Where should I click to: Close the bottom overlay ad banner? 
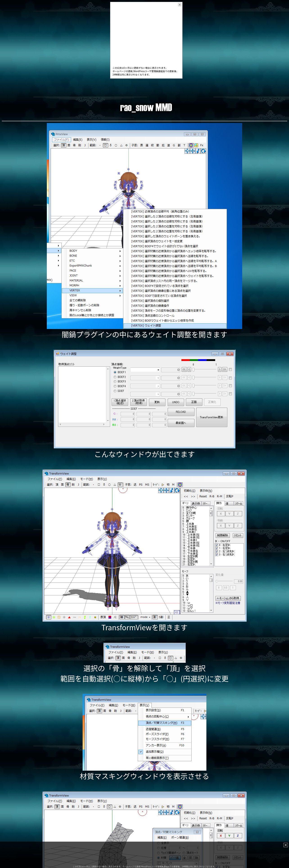[285, 845]
